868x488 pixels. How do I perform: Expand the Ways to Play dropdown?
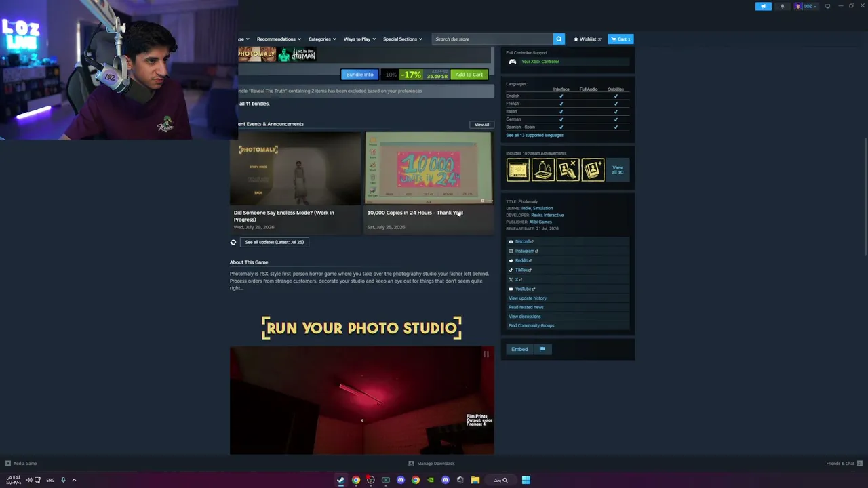coord(359,39)
